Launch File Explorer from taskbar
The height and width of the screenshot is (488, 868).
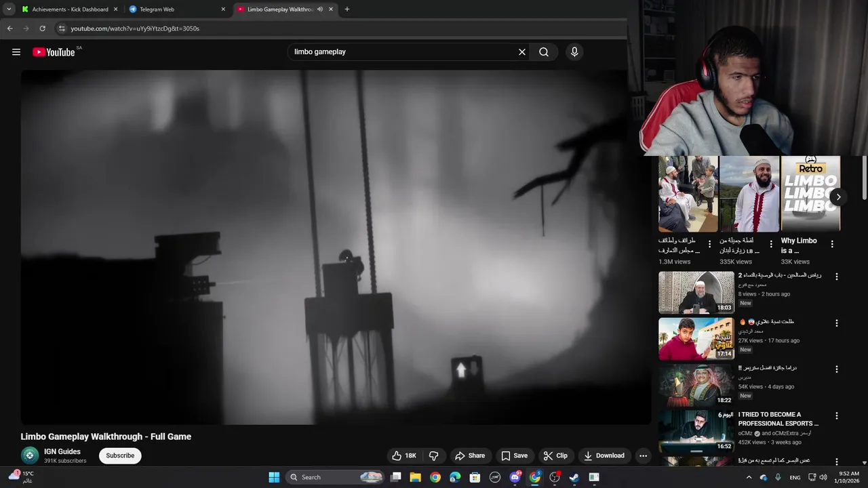(x=416, y=477)
